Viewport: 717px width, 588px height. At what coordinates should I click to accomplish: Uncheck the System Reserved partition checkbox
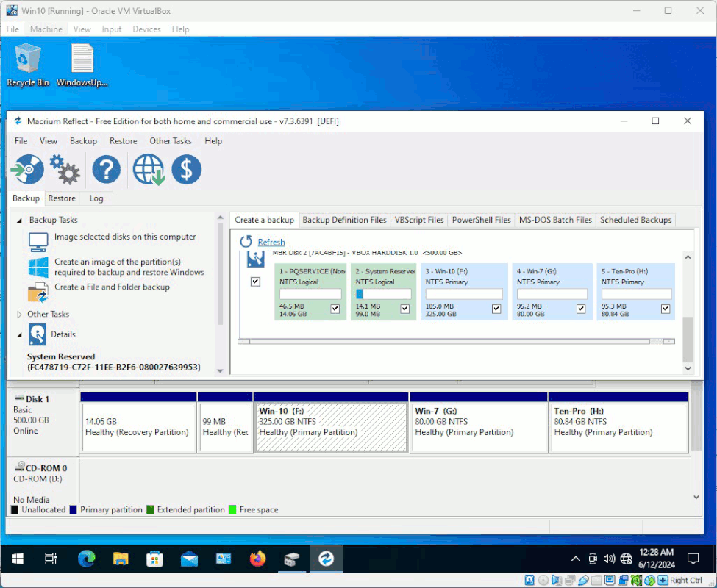coord(404,309)
